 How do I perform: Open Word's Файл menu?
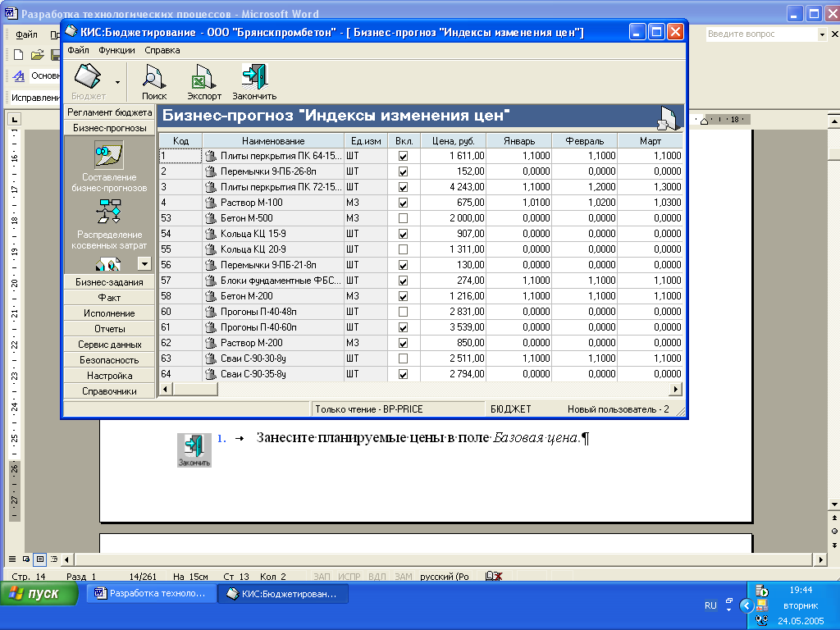click(x=26, y=34)
